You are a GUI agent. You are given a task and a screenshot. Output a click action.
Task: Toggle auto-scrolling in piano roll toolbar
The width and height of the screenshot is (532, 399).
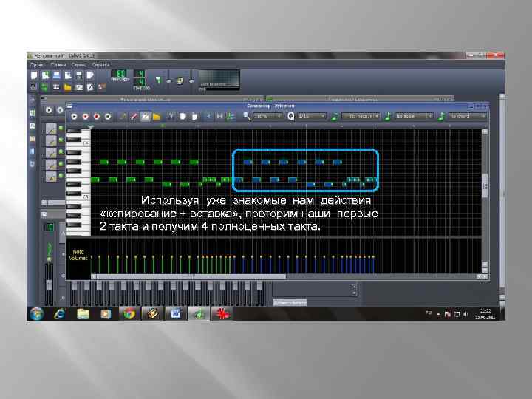pyautogui.click(x=208, y=117)
